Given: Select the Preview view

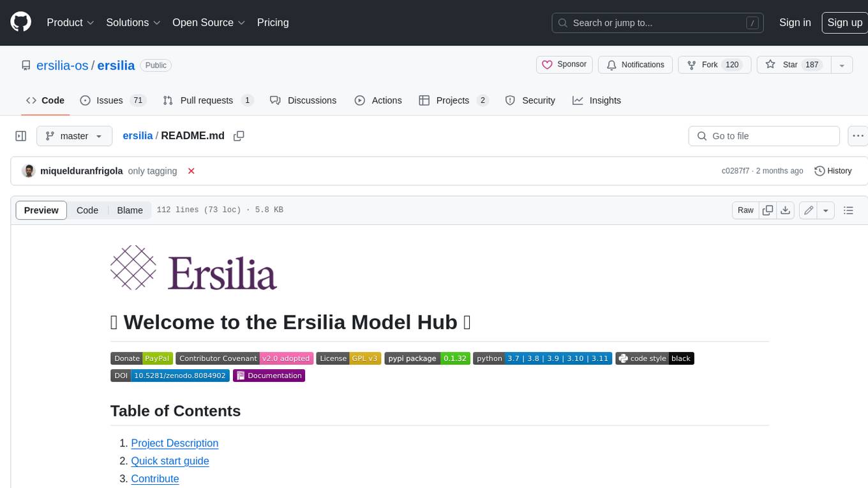Looking at the screenshot, I should coord(41,210).
